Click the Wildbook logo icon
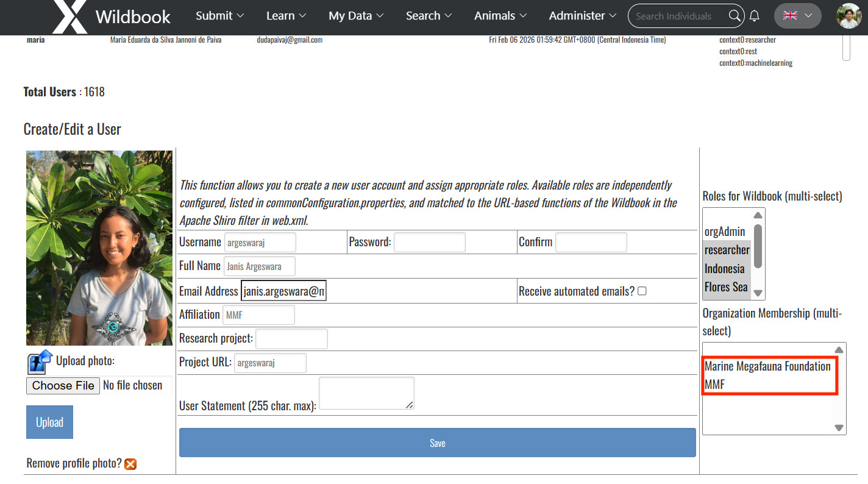868x484 pixels. tap(69, 16)
